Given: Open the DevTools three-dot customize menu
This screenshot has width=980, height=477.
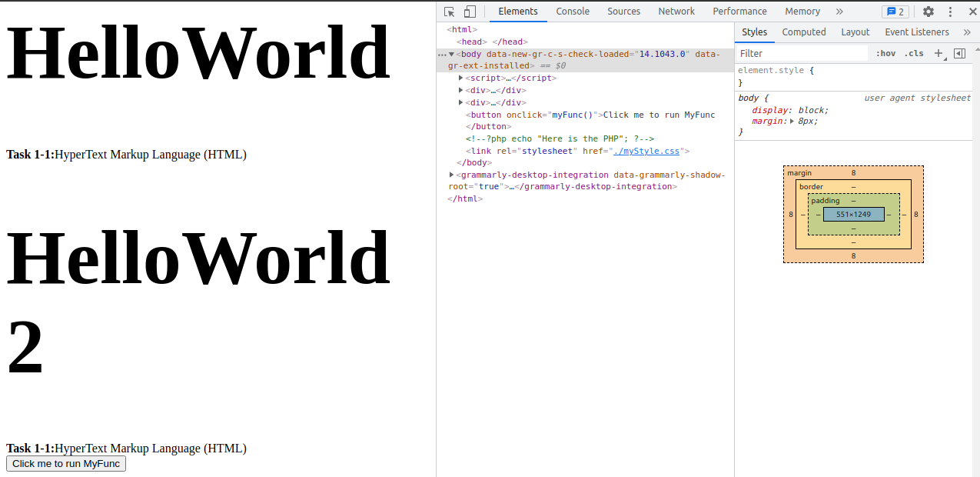Looking at the screenshot, I should pyautogui.click(x=950, y=12).
